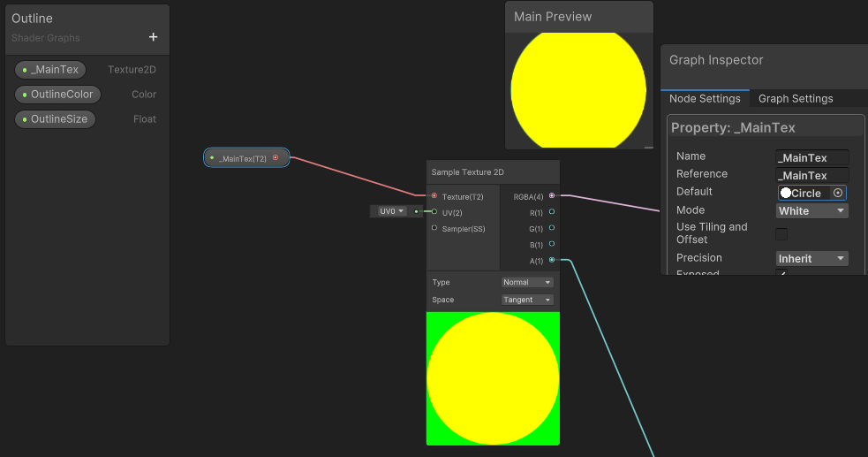Click the Main Preview panel title
Image resolution: width=868 pixels, height=457 pixels.
pyautogui.click(x=553, y=17)
